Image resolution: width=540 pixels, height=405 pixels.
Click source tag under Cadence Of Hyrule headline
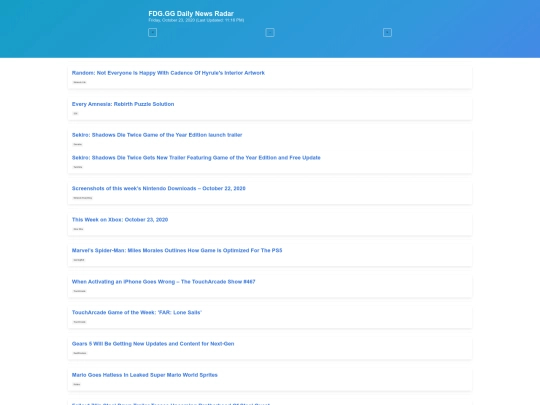pos(80,82)
